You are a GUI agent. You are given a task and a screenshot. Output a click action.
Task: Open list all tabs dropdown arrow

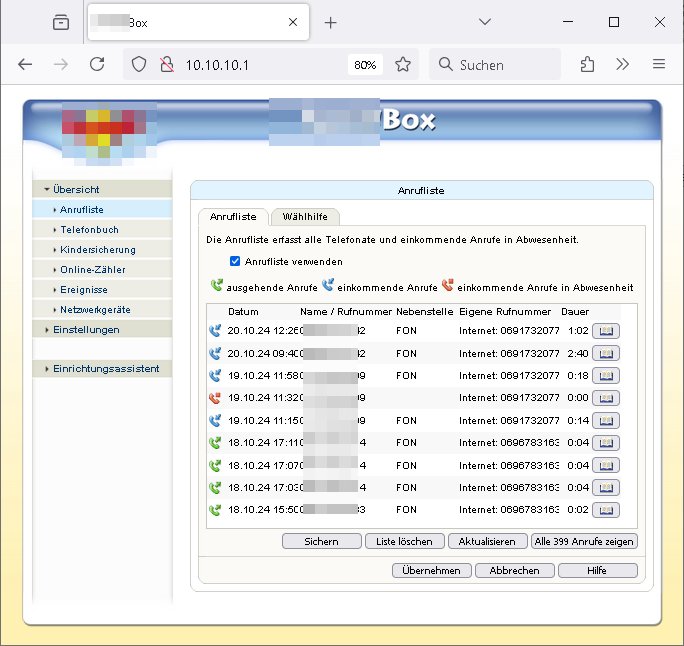point(485,22)
